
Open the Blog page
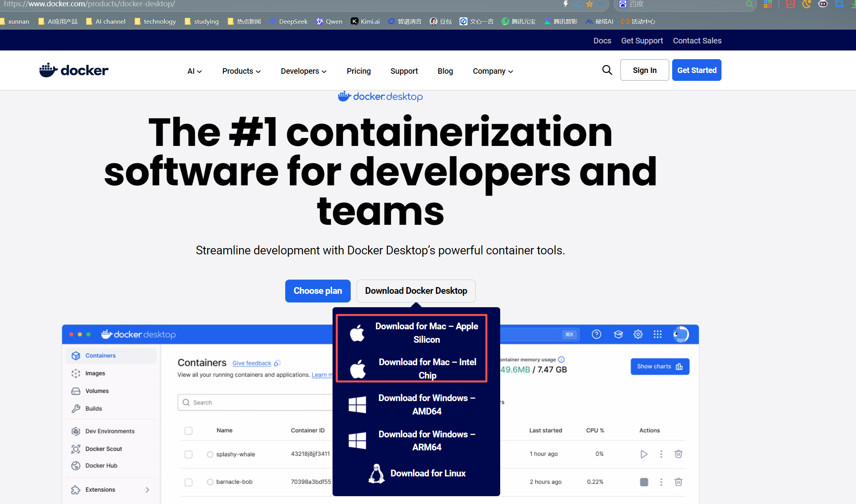coord(445,71)
